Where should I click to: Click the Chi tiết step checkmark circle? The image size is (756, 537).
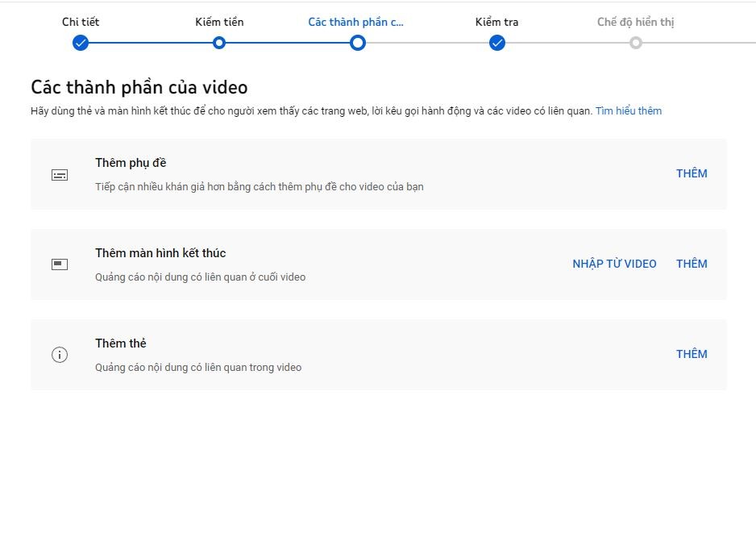pos(81,43)
